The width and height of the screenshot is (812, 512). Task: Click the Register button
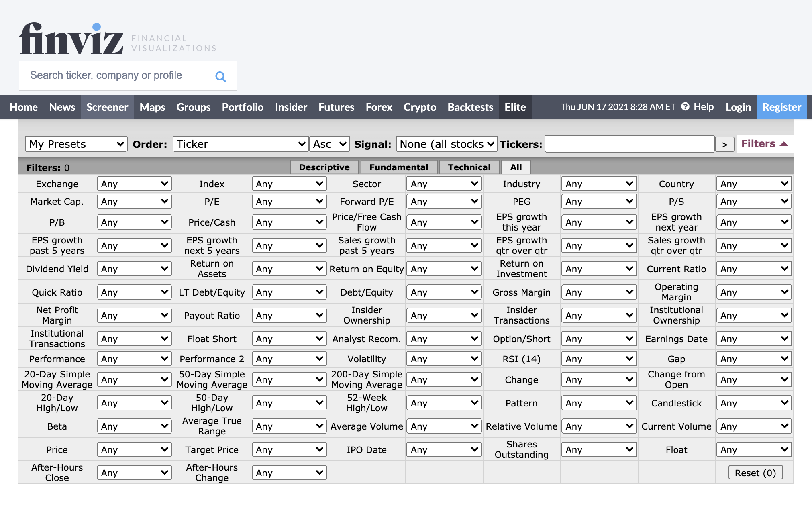[782, 107]
